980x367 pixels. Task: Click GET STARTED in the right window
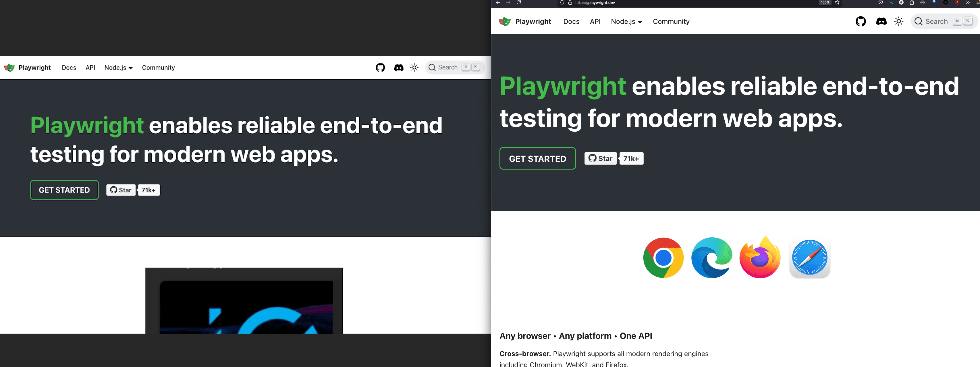coord(537,158)
